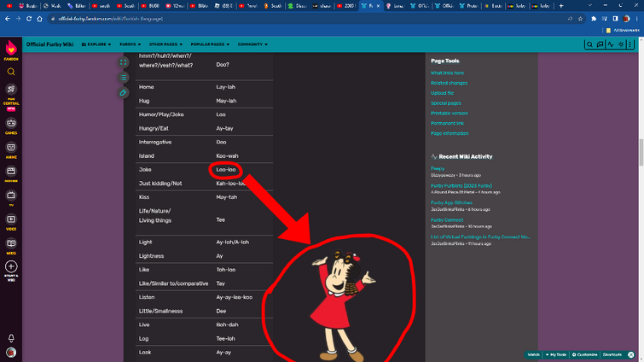Expand the article to full width

tap(123, 62)
